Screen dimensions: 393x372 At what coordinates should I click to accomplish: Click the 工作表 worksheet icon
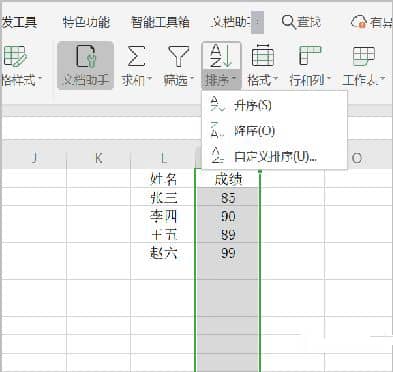click(364, 56)
